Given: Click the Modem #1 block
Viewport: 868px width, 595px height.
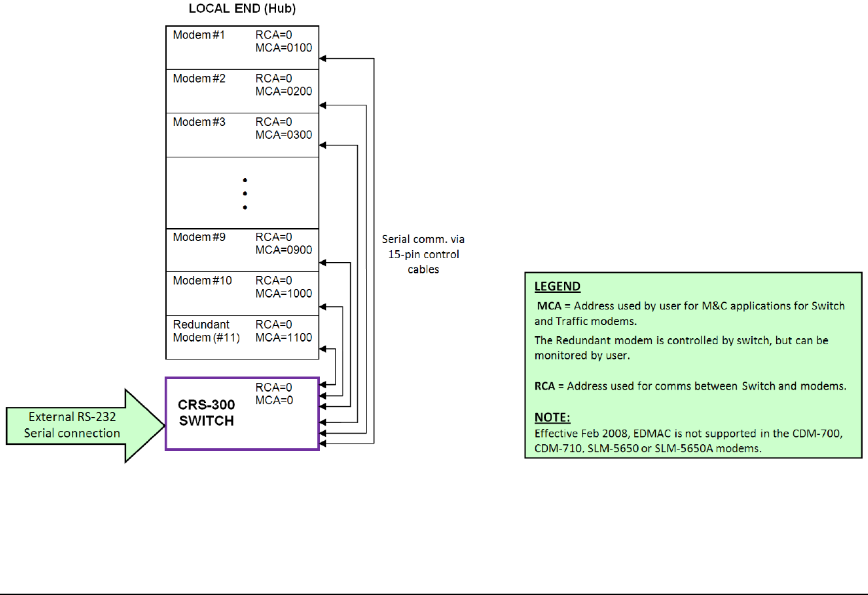Looking at the screenshot, I should pos(242,48).
